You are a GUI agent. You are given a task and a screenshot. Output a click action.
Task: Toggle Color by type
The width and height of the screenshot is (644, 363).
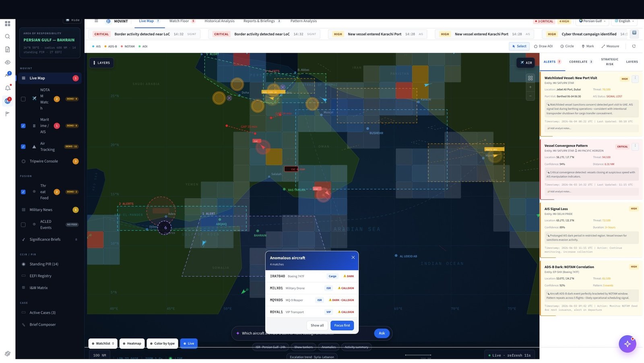(x=163, y=343)
